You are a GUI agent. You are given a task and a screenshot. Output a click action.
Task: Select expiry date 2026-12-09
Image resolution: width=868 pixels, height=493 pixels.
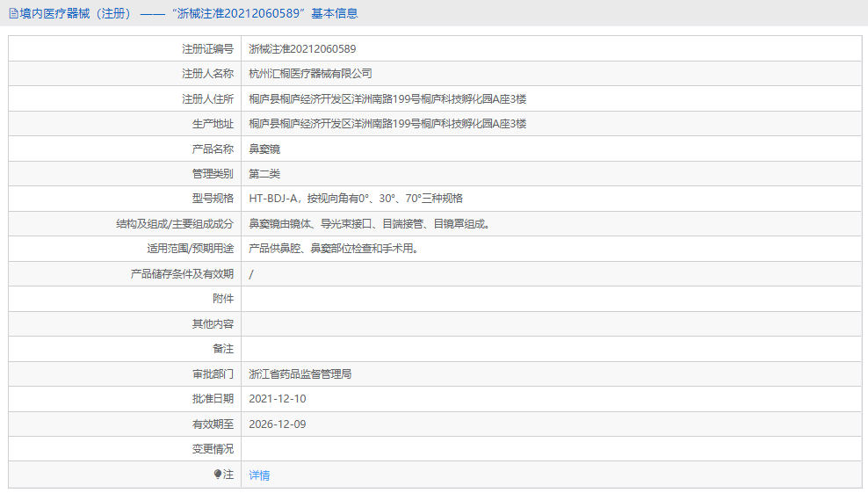pos(278,424)
